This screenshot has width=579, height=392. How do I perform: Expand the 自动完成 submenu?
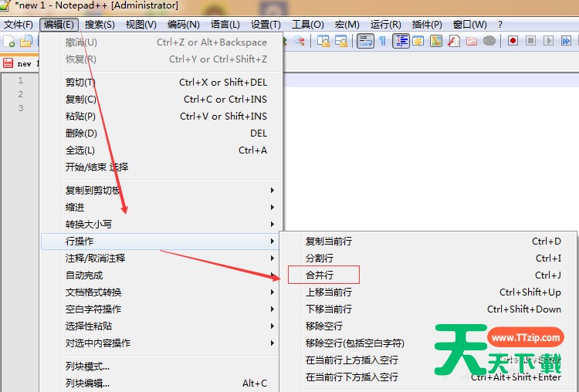click(161, 275)
